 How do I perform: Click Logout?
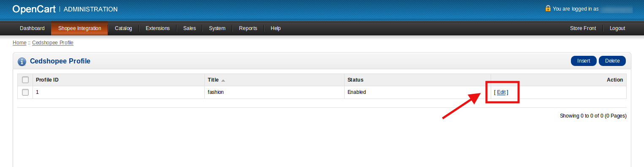tap(617, 28)
